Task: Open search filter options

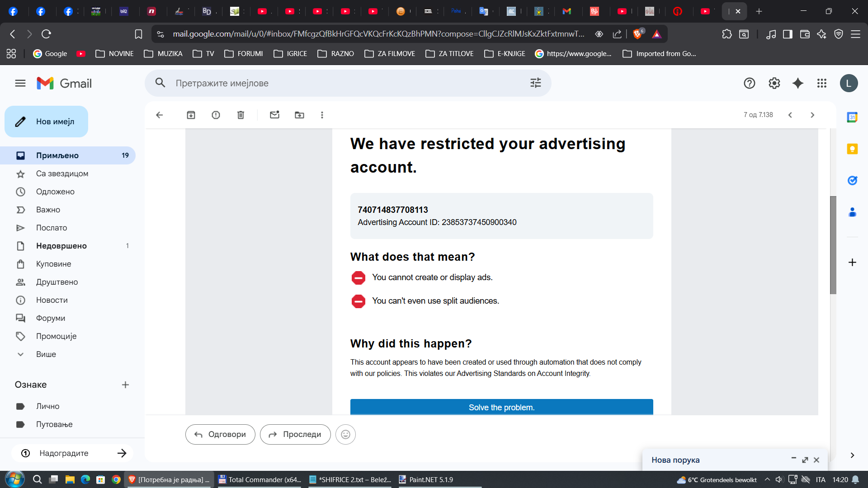Action: click(535, 83)
